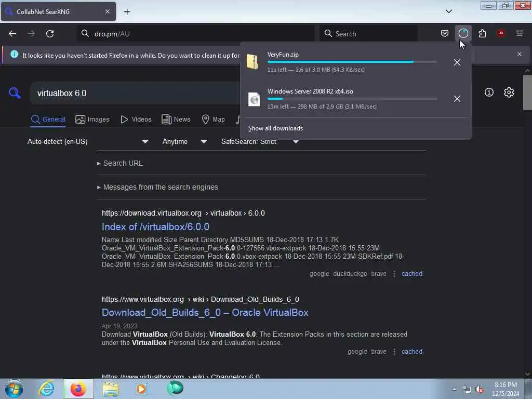
Task: Open the uBlock Origin extension icon
Action: (x=501, y=33)
